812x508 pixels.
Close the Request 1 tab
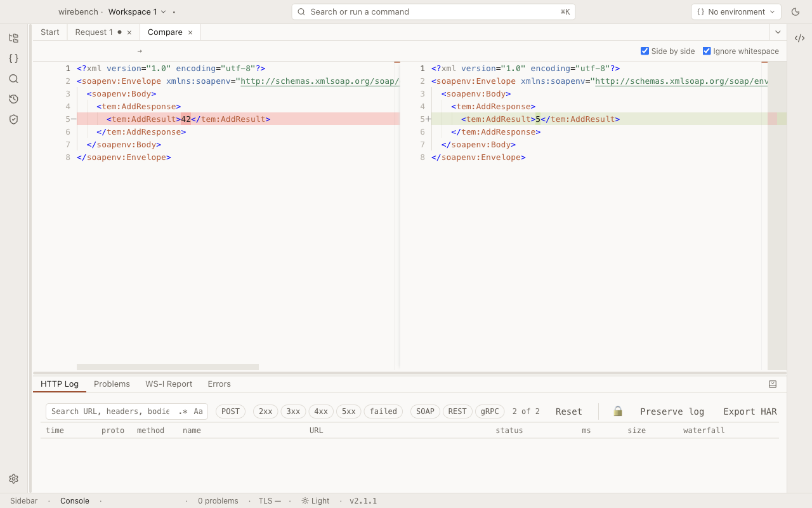pyautogui.click(x=129, y=32)
